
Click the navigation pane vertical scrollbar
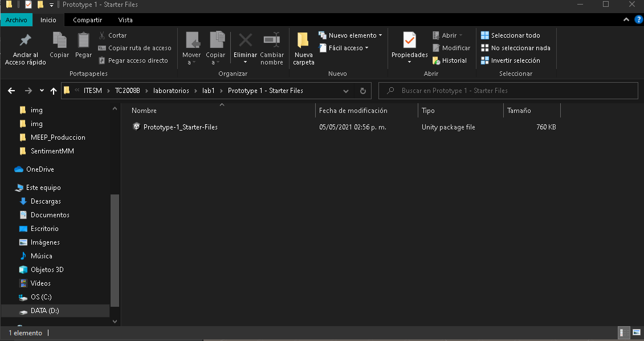pyautogui.click(x=115, y=251)
